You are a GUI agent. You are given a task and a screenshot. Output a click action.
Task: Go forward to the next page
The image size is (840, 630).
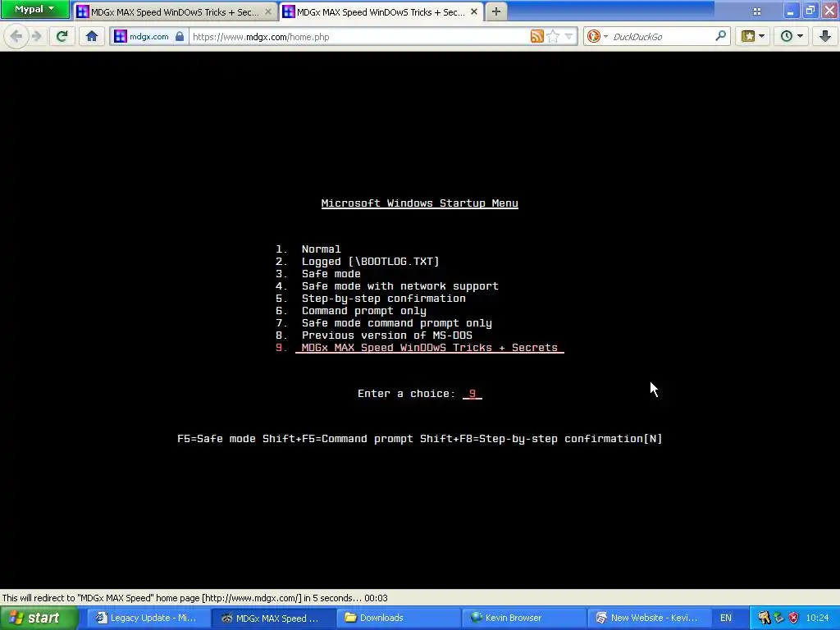pyautogui.click(x=36, y=36)
